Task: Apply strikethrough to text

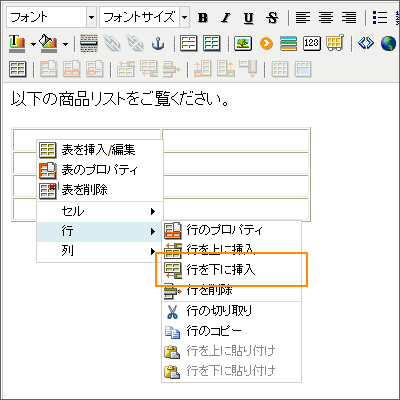Action: click(272, 17)
